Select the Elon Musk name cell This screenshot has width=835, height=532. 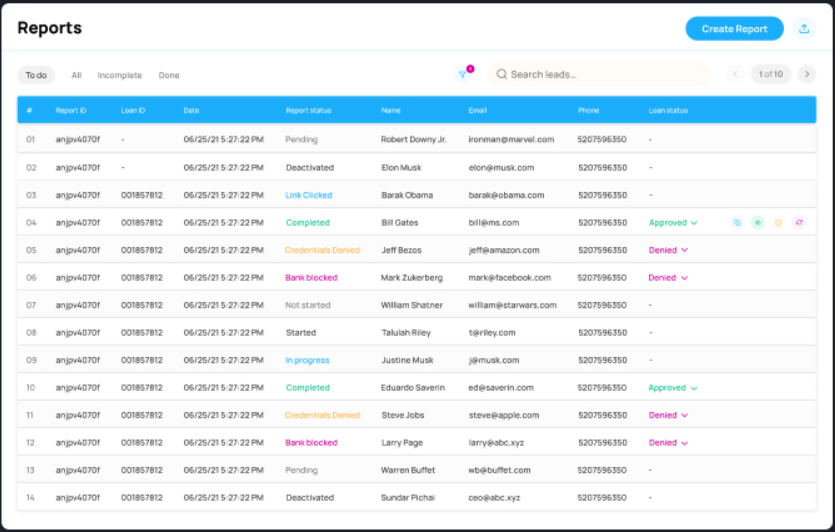point(401,168)
